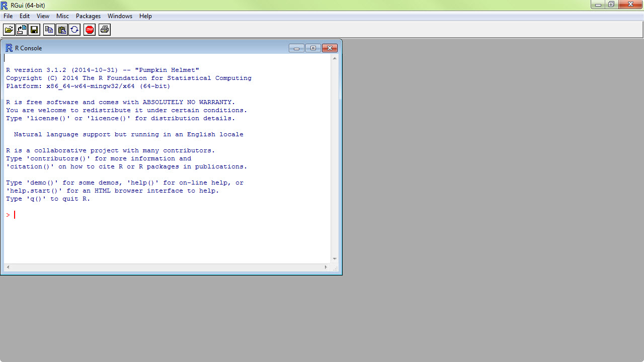This screenshot has width=644, height=362.
Task: Click the console vertical scrollbar down arrow
Action: click(335, 259)
